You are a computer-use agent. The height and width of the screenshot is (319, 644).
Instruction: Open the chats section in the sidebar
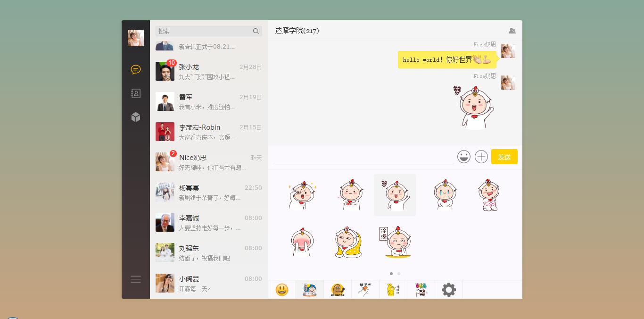click(x=136, y=70)
